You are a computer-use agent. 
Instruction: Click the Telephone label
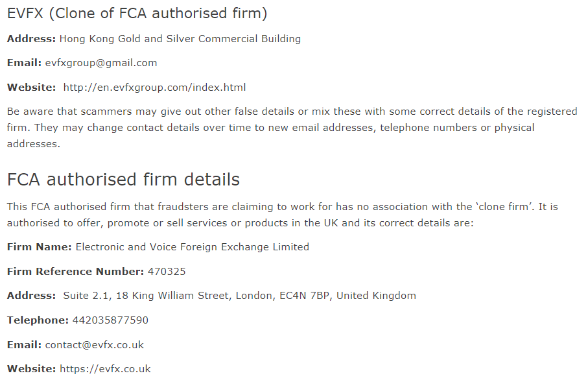coord(38,320)
